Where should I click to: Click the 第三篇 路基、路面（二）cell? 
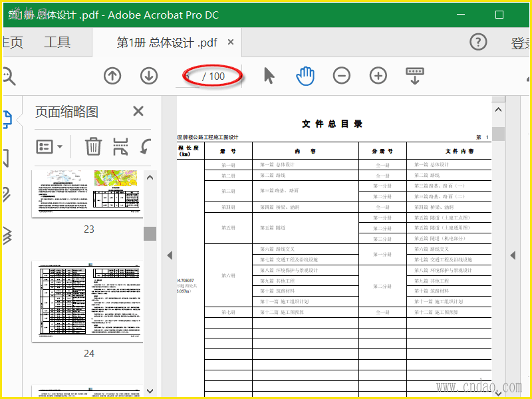[450, 196]
